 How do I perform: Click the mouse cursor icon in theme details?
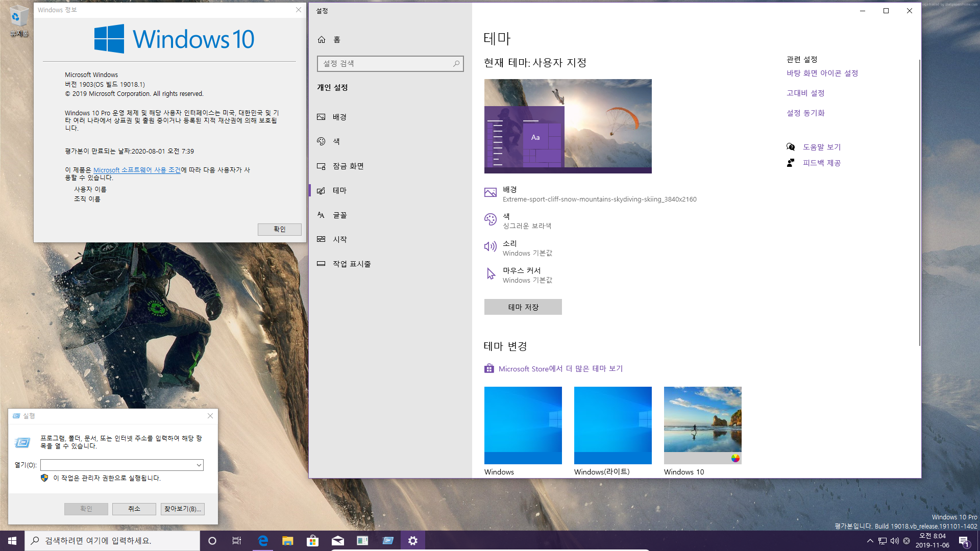491,274
